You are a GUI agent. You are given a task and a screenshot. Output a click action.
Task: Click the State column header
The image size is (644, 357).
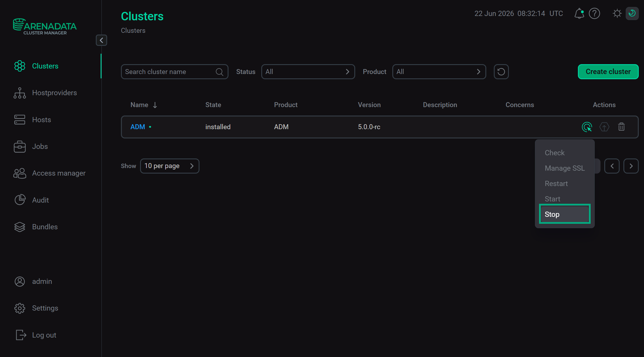pyautogui.click(x=213, y=105)
